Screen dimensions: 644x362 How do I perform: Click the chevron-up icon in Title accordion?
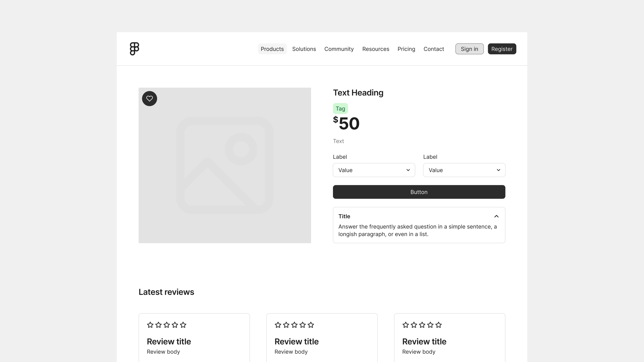point(496,216)
